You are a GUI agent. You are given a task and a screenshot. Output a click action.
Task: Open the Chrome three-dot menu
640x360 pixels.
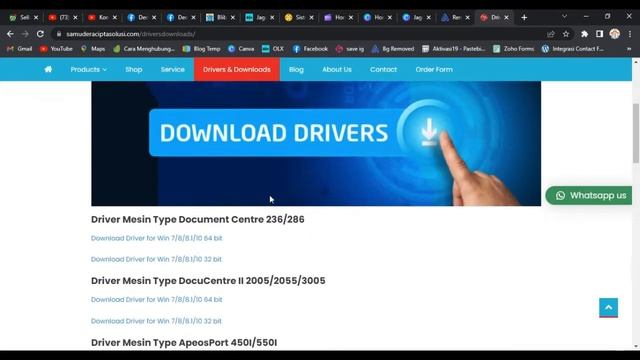point(630,34)
